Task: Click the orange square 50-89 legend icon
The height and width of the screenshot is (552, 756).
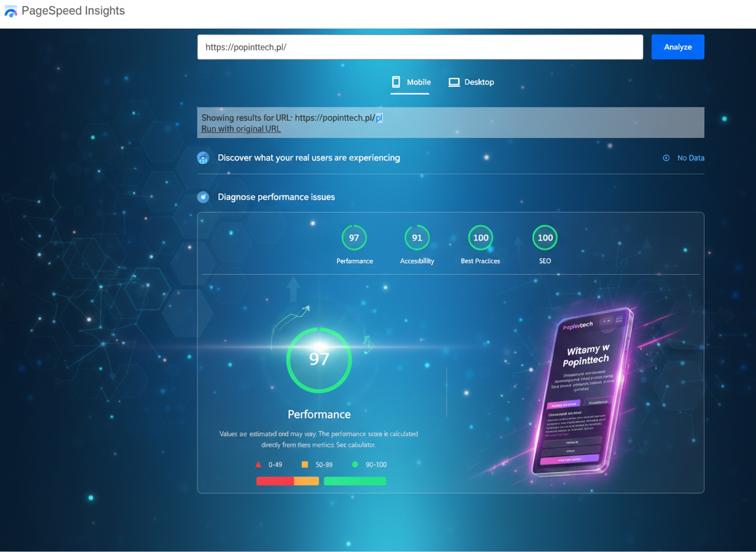Action: 305,464
